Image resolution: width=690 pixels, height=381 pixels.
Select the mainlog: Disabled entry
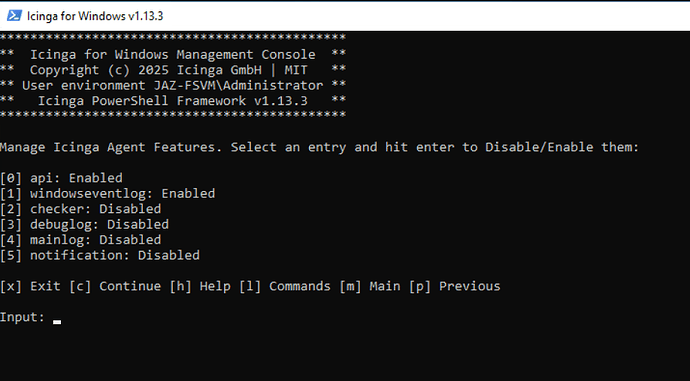(x=81, y=240)
